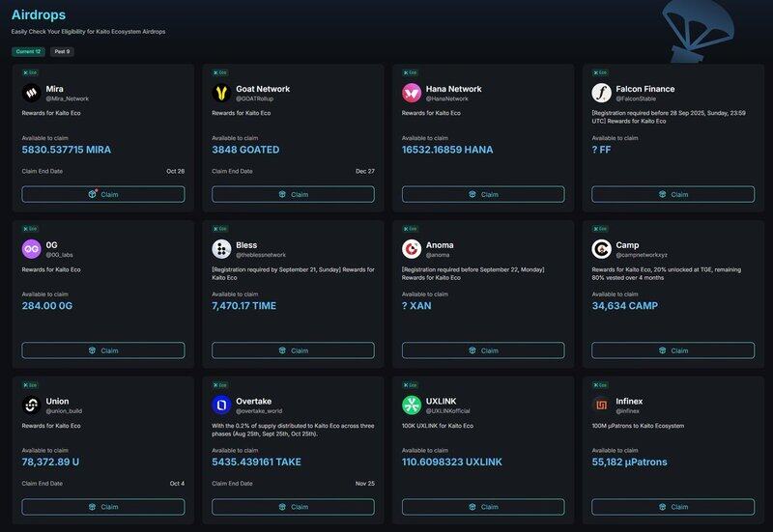Claim the UXLINK airdrop
The height and width of the screenshot is (532, 773).
pos(483,506)
